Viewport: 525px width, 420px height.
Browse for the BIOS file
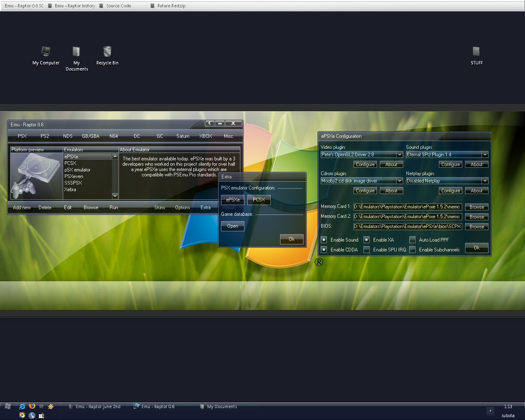click(x=477, y=227)
